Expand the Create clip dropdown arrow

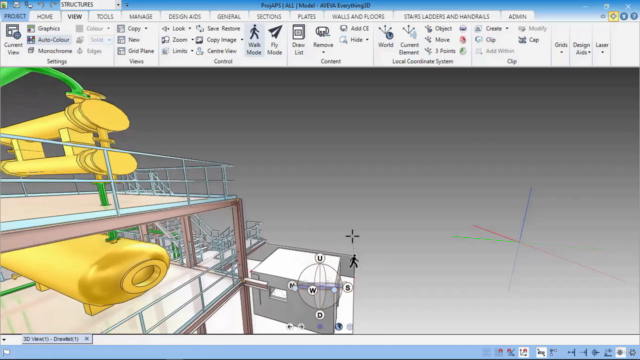(x=507, y=29)
